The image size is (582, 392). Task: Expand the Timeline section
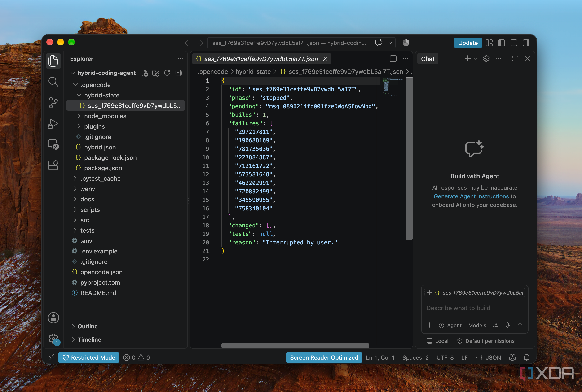pyautogui.click(x=89, y=340)
